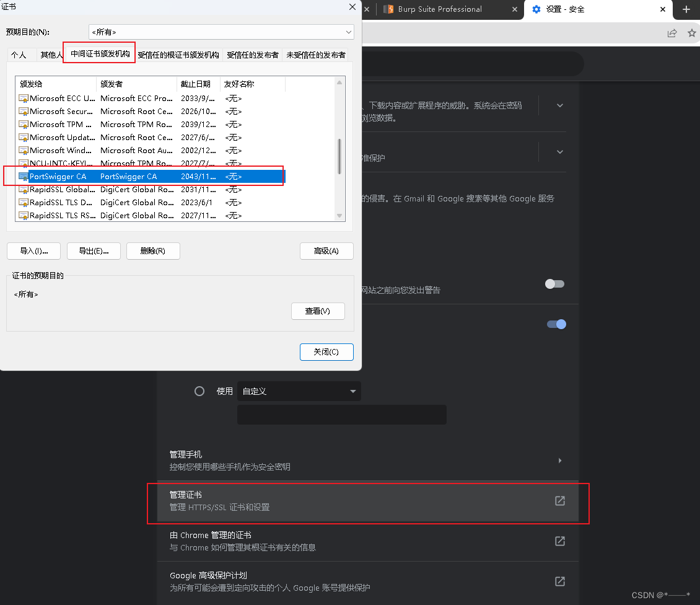Sort by the 颁发给 column header
Screen dimensions: 700x605
point(56,84)
